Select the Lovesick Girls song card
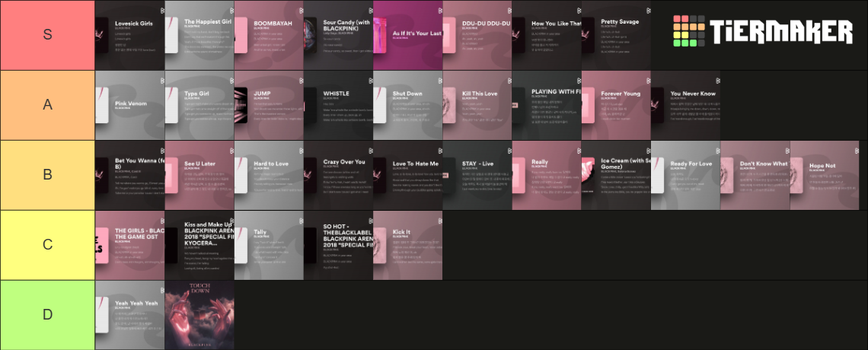The width and height of the screenshot is (868, 350). click(130, 35)
